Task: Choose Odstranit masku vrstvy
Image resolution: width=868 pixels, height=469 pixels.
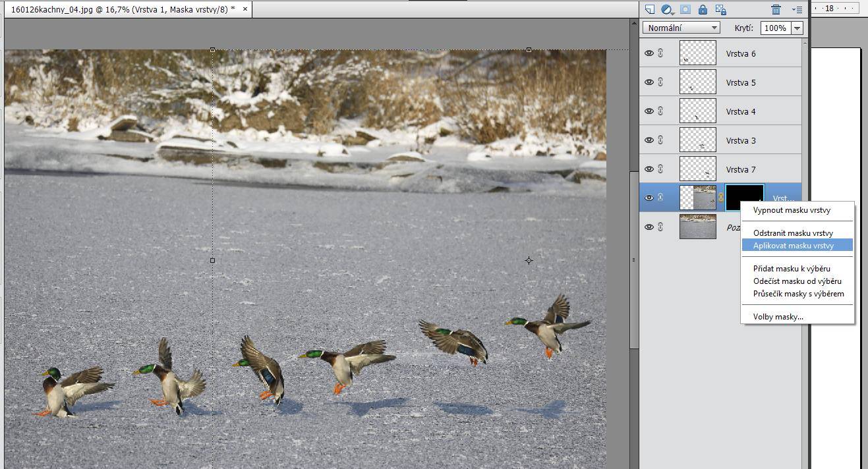Action: pos(793,233)
